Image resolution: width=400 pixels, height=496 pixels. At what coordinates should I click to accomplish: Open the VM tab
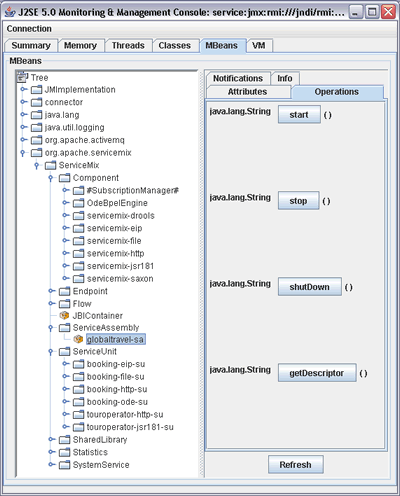[x=259, y=45]
